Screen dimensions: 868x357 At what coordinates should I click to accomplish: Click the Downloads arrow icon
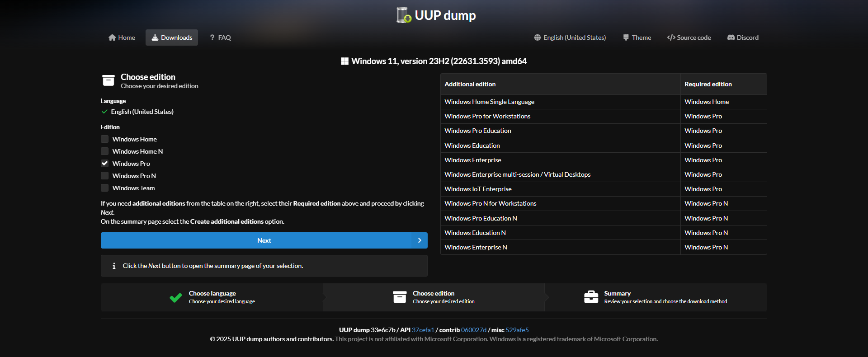click(x=155, y=38)
